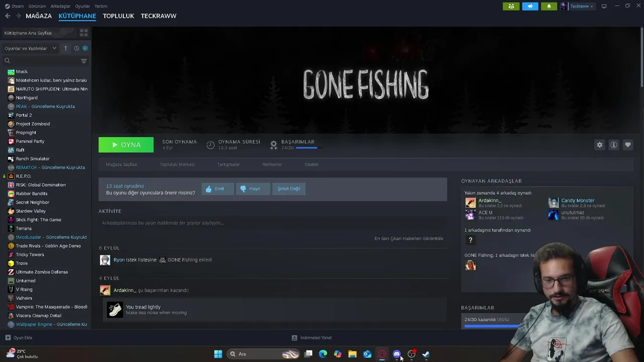Click the thumbs up Evet button
Screen dimensions: 644x362
coord(218,189)
